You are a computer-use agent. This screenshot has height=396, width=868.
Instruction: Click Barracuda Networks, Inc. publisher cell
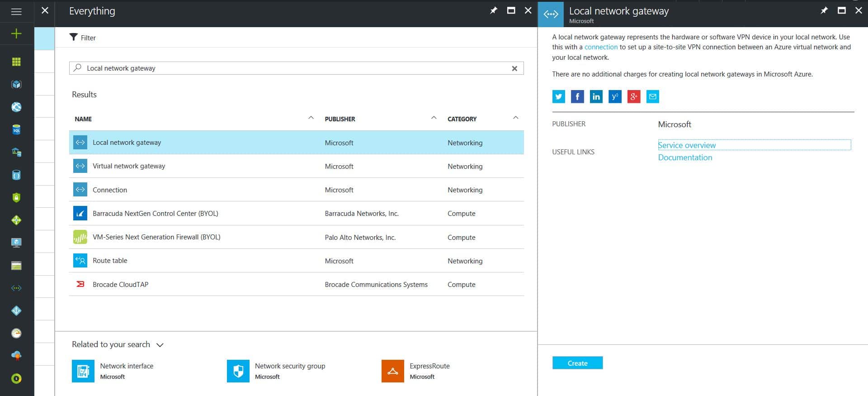click(362, 214)
